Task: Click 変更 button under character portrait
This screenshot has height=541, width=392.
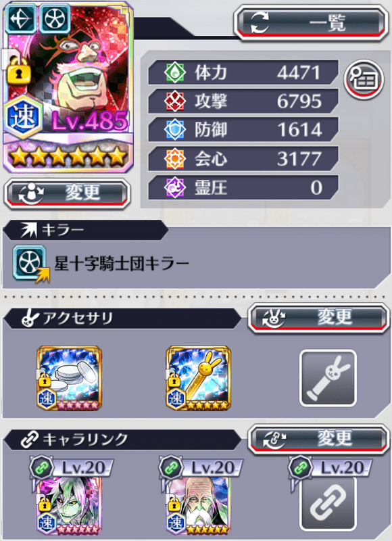Action: click(67, 193)
